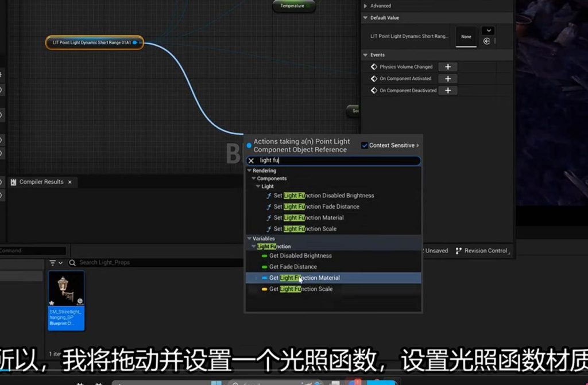The width and height of the screenshot is (588, 385).
Task: Close the Compiler Results tab
Action: coord(70,182)
